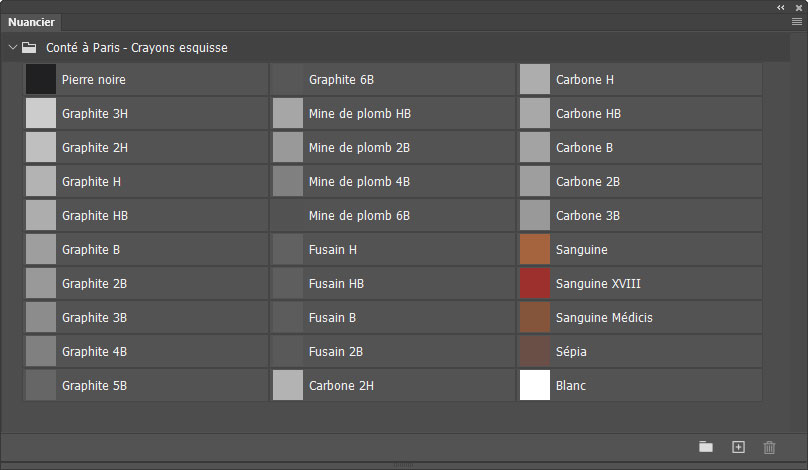Select the Graphite 3H swatch
Viewport: 808px width, 470px height.
[41, 113]
